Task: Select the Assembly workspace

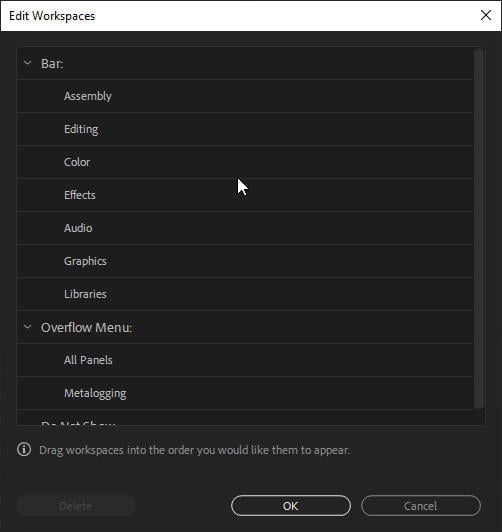Action: [244, 96]
